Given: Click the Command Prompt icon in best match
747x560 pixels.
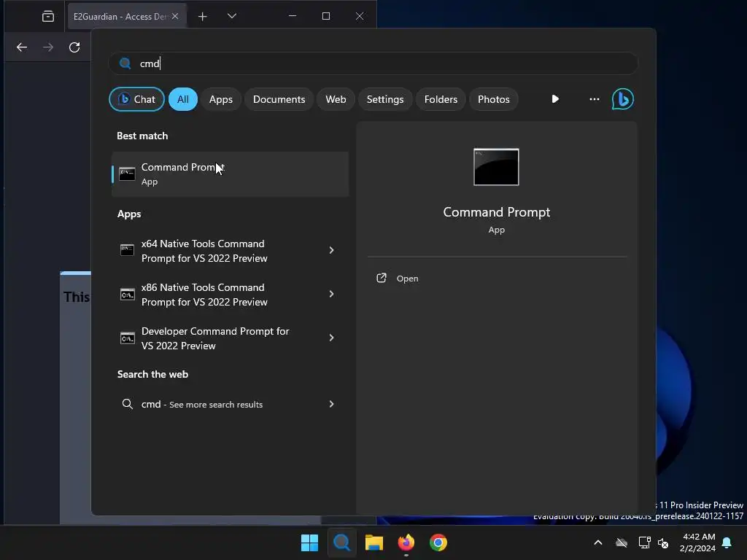Looking at the screenshot, I should (x=127, y=174).
